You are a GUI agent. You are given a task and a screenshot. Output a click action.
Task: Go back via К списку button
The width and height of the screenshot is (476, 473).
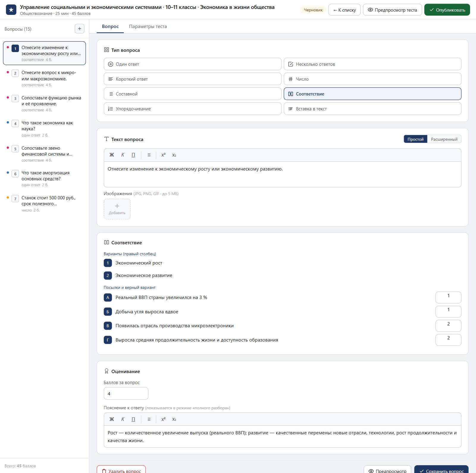345,10
